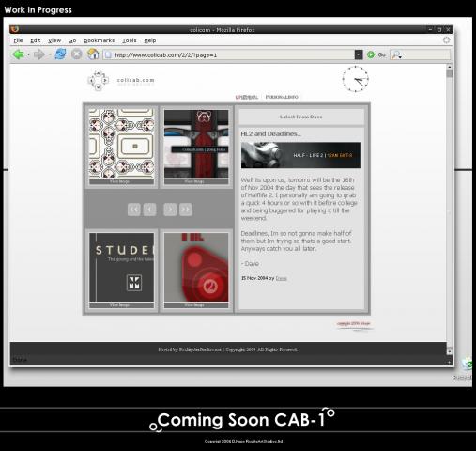
Task: Go to previous gallery page button
Action: (149, 210)
